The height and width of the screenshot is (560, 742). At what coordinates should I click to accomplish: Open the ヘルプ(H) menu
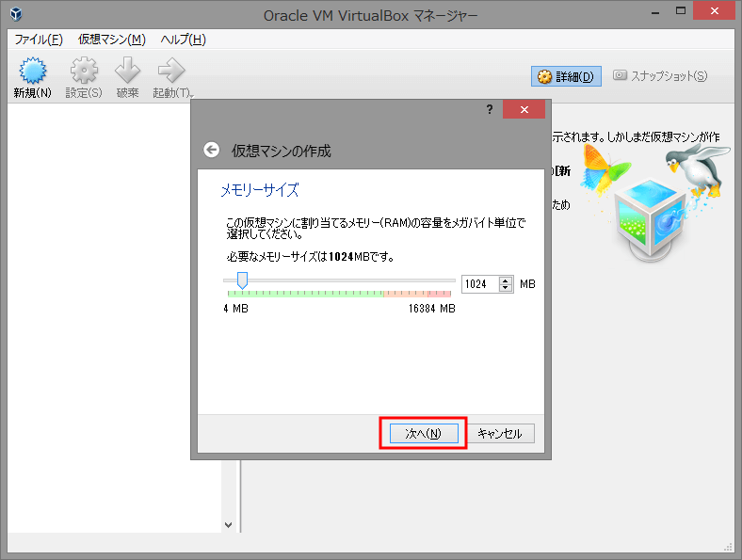(183, 40)
